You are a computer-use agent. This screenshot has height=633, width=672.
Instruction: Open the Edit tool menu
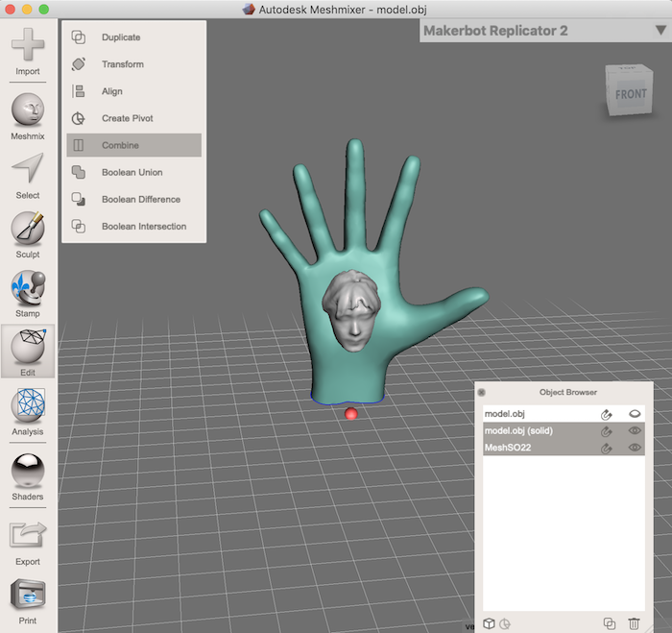28,351
